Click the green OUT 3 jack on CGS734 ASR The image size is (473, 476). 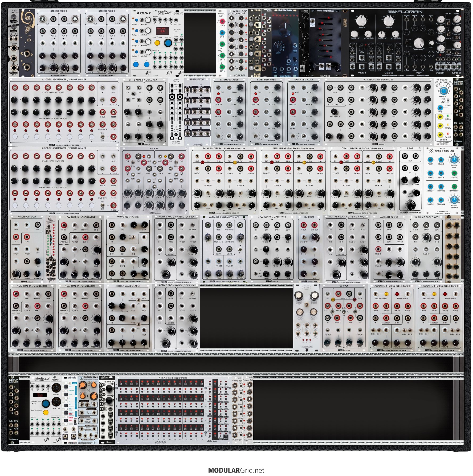(222, 67)
